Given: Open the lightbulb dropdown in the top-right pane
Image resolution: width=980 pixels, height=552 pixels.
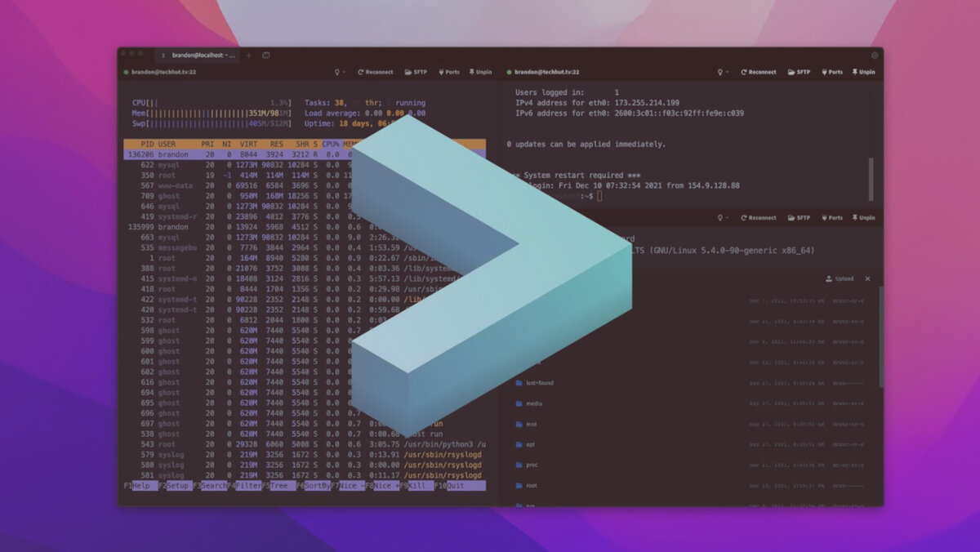Looking at the screenshot, I should 723,72.
